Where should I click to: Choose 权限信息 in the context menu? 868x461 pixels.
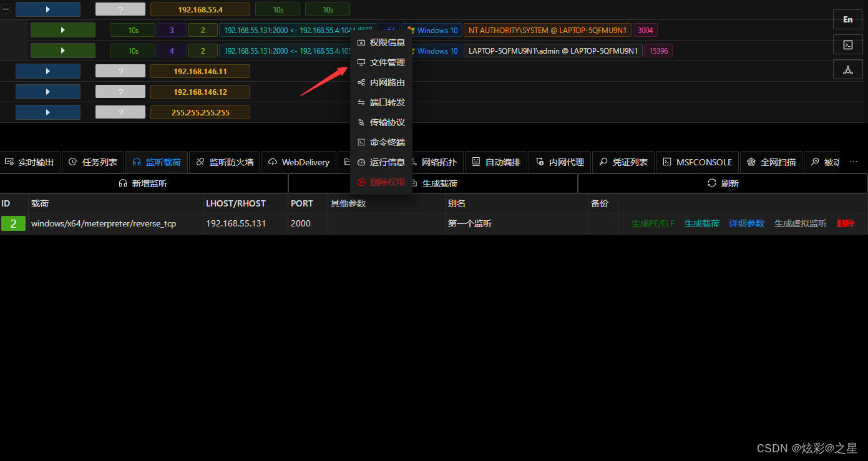coord(381,42)
